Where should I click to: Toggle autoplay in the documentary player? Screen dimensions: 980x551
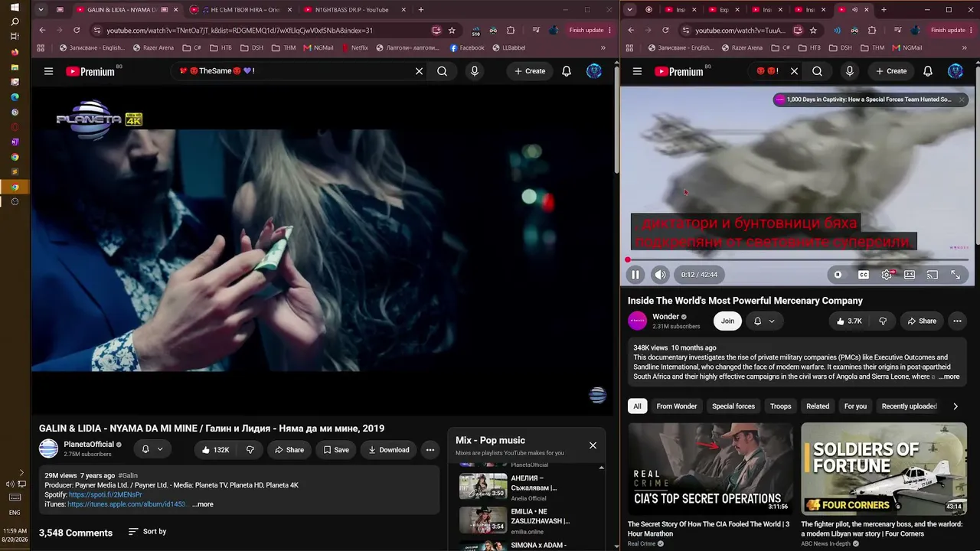tap(838, 275)
